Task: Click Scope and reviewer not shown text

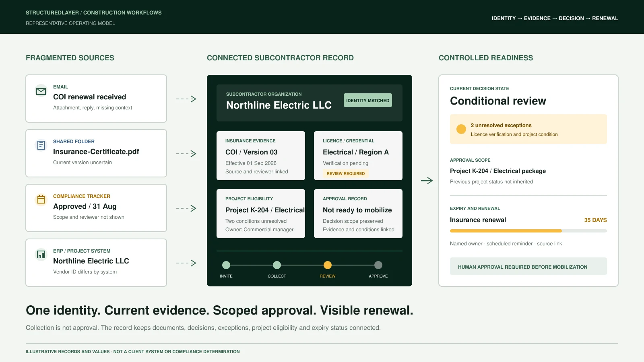Action: pos(89,217)
